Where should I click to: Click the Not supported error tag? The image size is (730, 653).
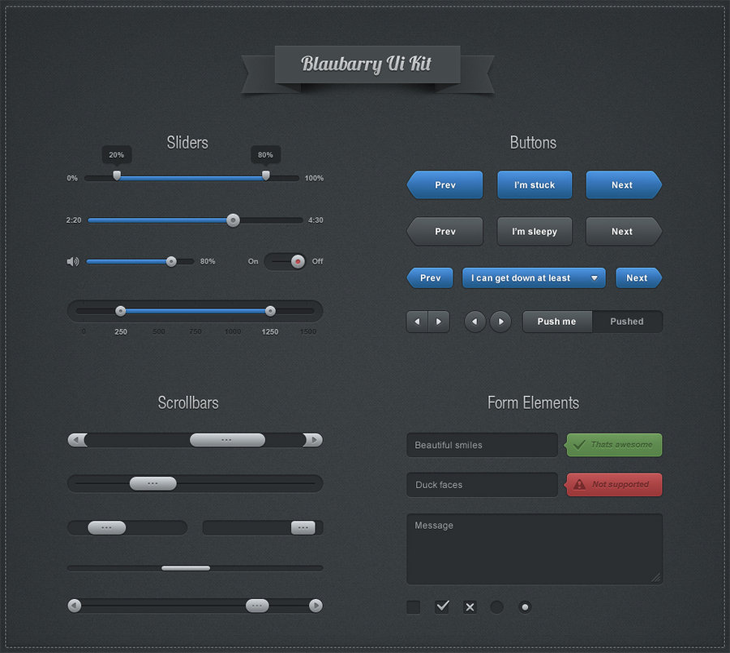pos(613,485)
